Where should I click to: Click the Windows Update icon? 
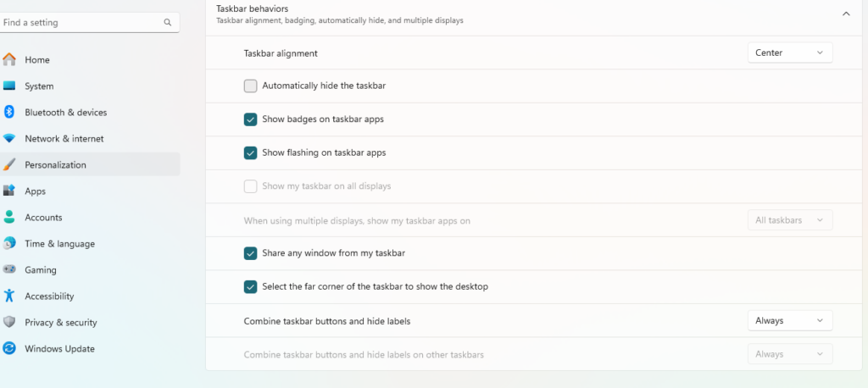9,348
